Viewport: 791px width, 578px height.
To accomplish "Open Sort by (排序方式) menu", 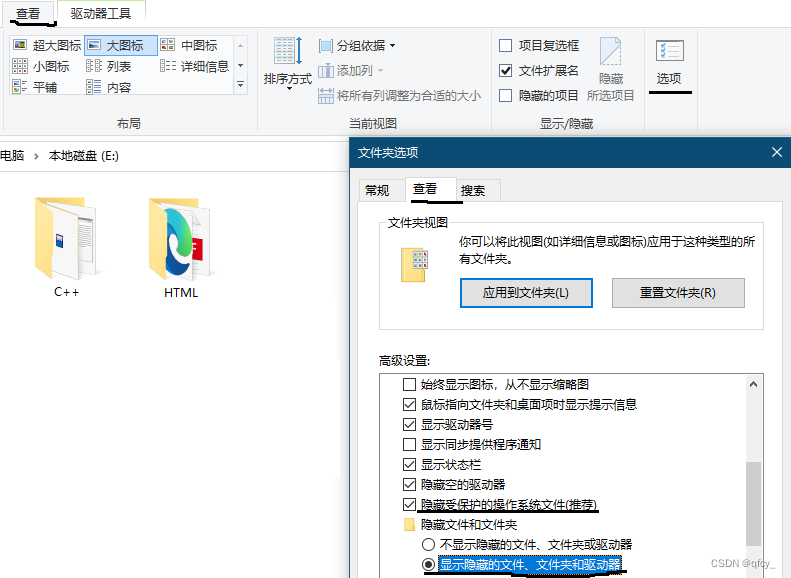I will (288, 63).
